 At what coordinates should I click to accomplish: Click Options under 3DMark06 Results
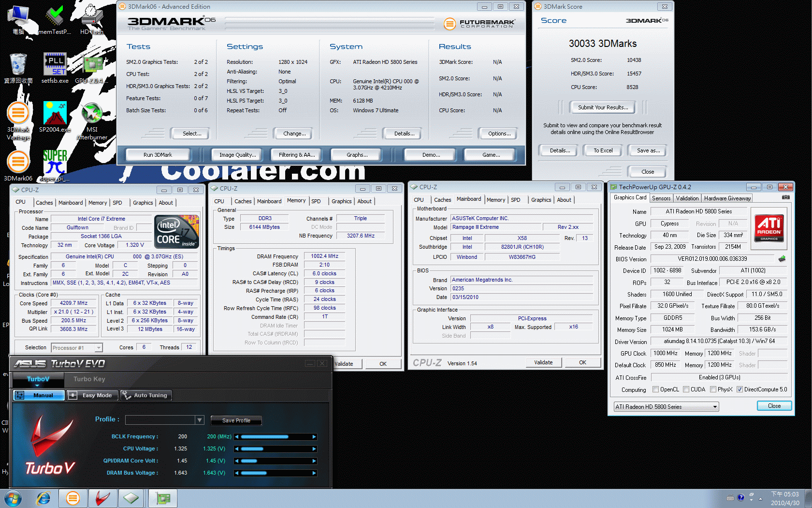pyautogui.click(x=499, y=134)
